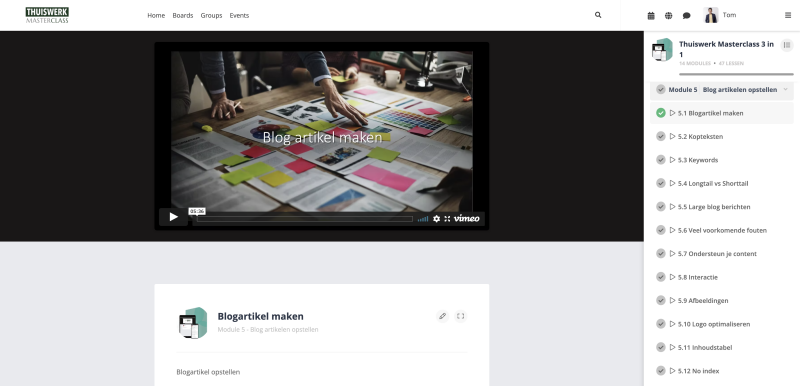Open lesson 5.10 Logo optimaliseren
Screen dimensions: 800x386
coord(714,324)
